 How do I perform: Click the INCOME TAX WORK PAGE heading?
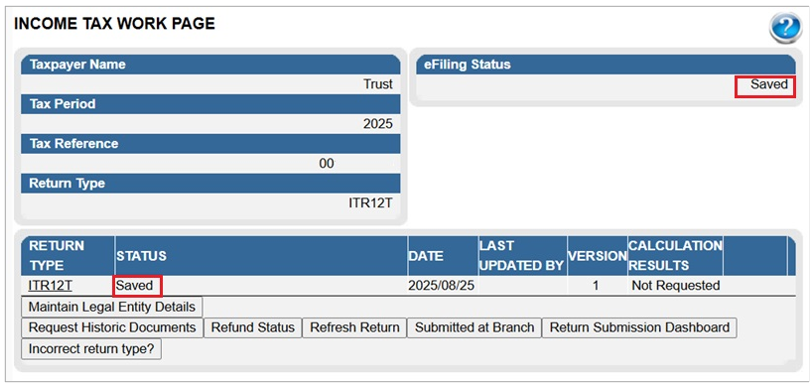114,24
